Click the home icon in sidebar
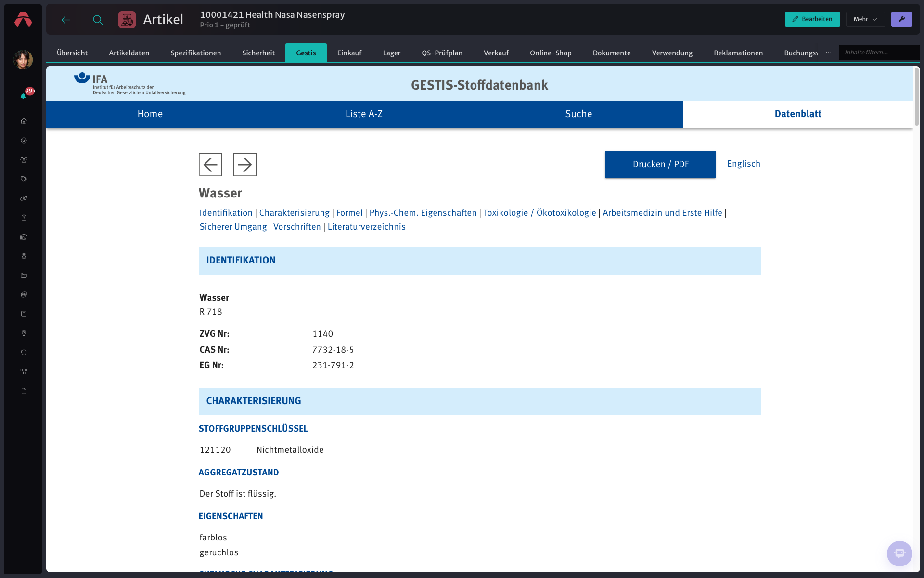Viewport: 924px width, 578px height. pyautogui.click(x=24, y=121)
